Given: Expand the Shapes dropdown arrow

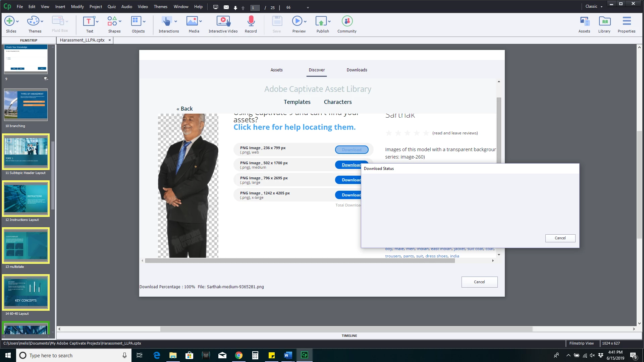Looking at the screenshot, I should coord(120,21).
